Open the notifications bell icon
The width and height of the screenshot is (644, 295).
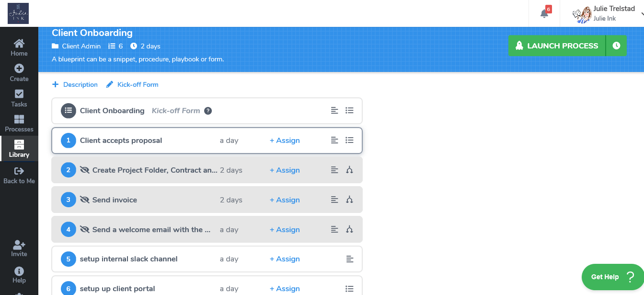click(544, 13)
